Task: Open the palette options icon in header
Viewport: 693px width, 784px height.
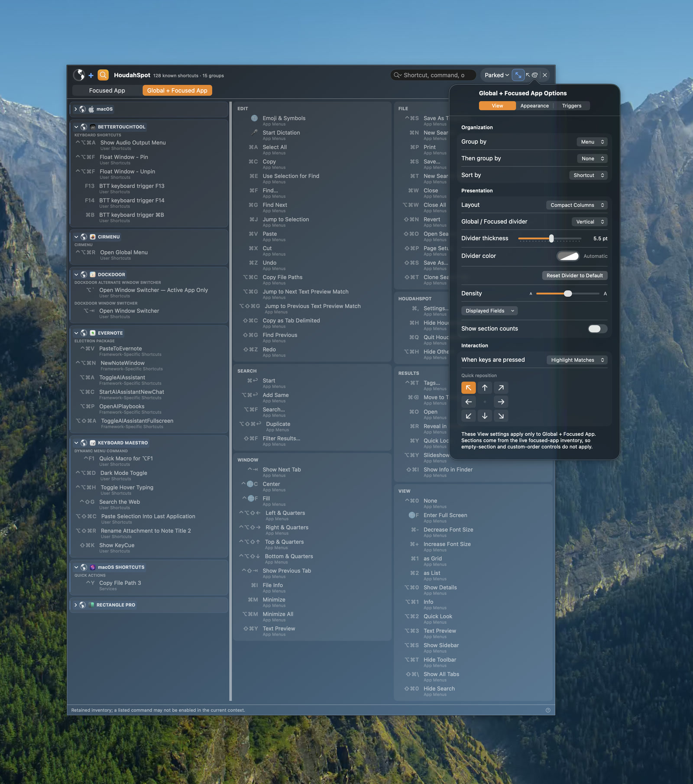Action: click(535, 75)
